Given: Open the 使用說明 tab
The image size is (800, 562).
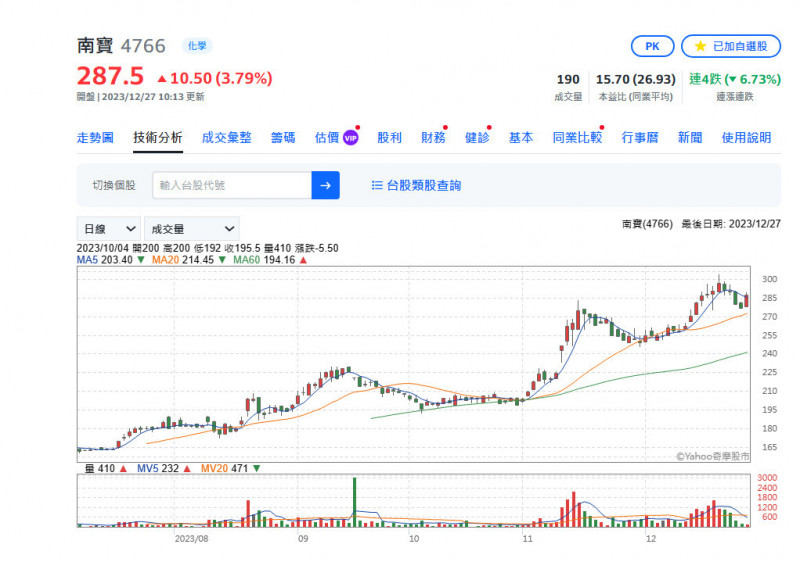Looking at the screenshot, I should (746, 138).
